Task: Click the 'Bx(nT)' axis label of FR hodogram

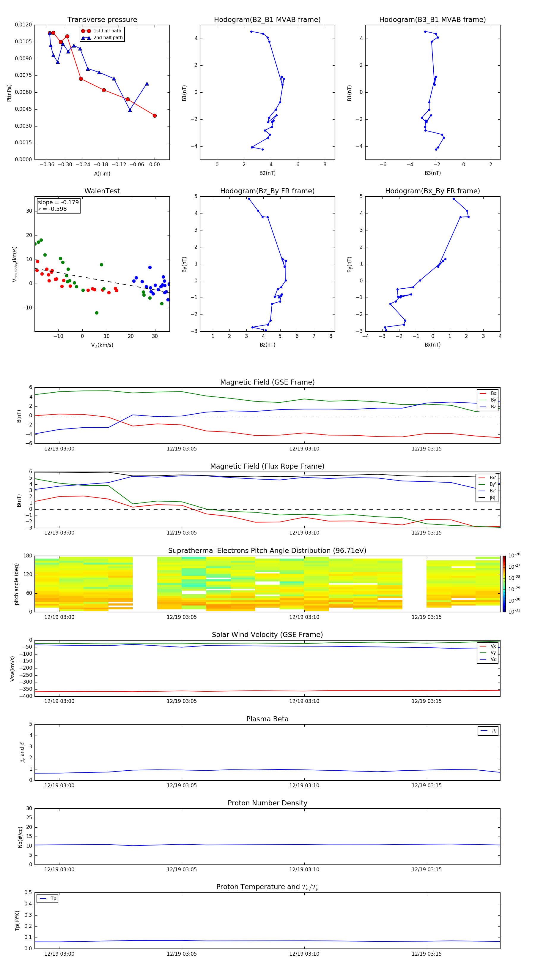Action: pos(432,345)
